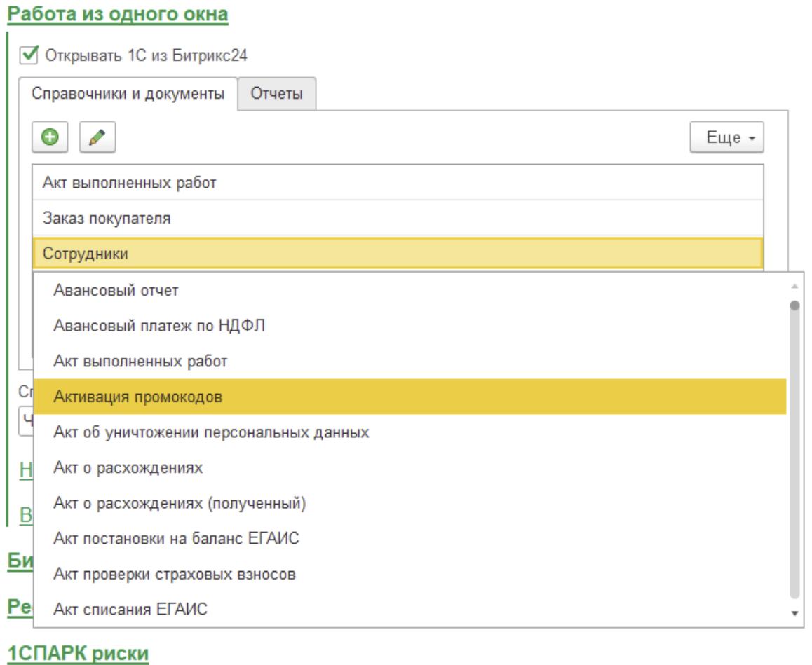Viewport: 812px width, 665px height.
Task: Select 'Авансовый отчет' from dropdown list
Action: 116,290
